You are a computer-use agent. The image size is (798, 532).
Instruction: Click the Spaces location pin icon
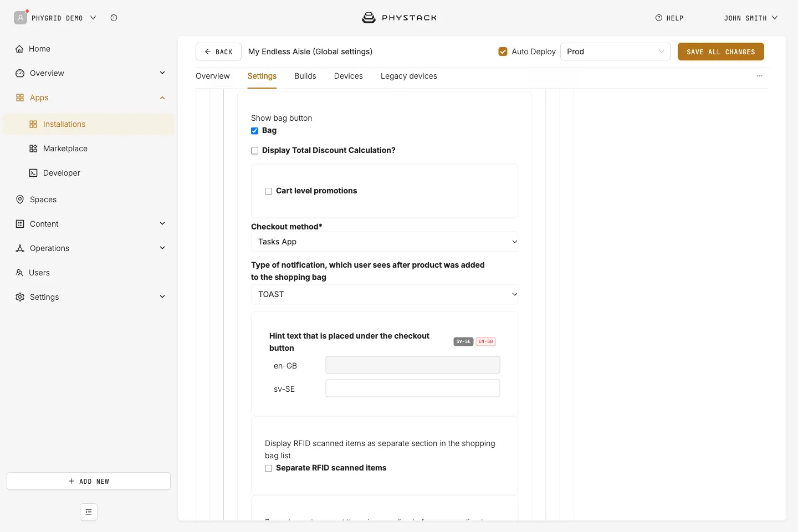(x=20, y=199)
